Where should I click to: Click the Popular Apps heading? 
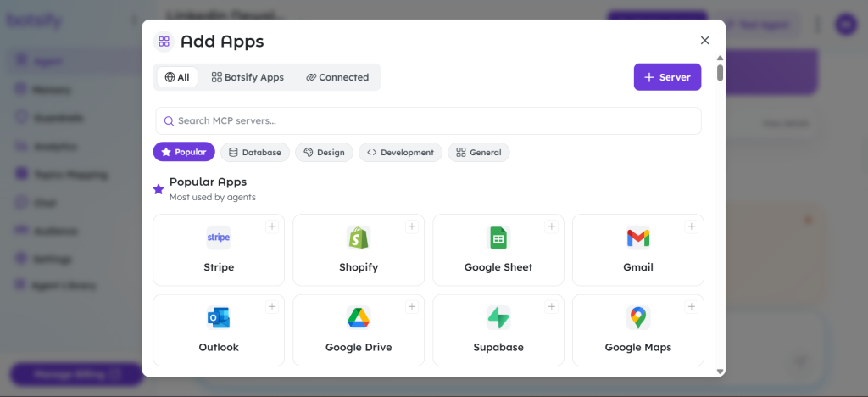(x=209, y=182)
